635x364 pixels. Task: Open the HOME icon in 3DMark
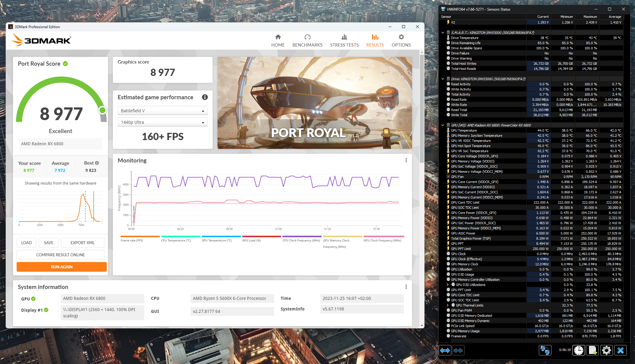point(278,37)
